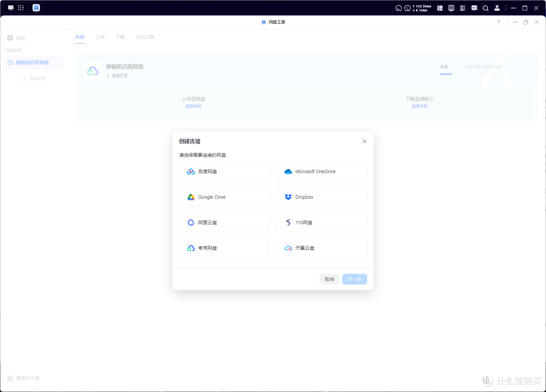This screenshot has height=392, width=546.
Task: Choose the 115网盘 option
Action: pos(322,223)
